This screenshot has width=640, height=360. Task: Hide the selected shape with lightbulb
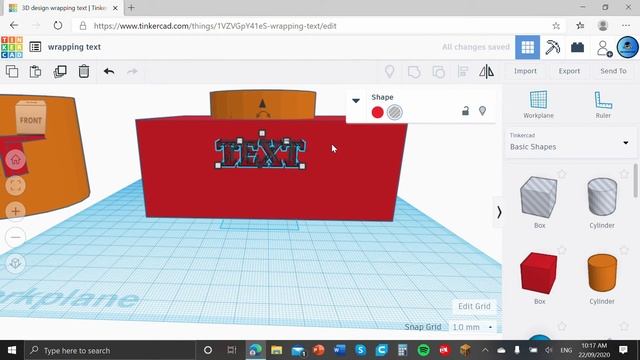point(482,111)
